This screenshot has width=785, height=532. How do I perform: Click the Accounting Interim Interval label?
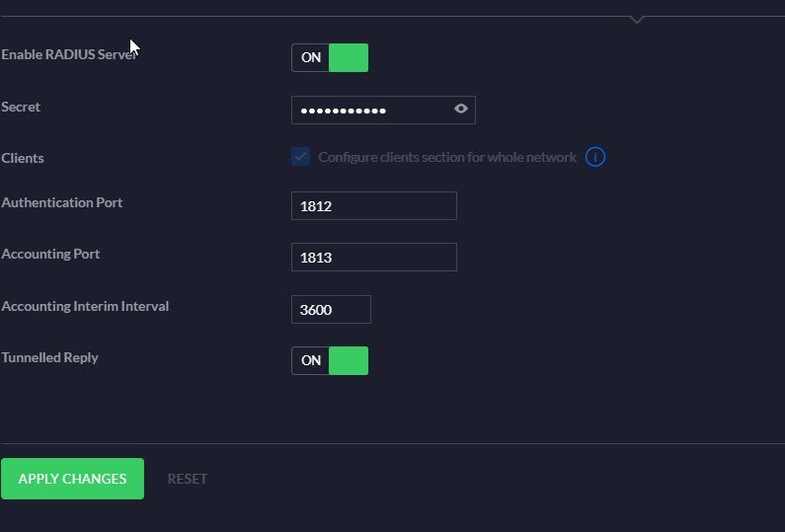[x=85, y=306]
